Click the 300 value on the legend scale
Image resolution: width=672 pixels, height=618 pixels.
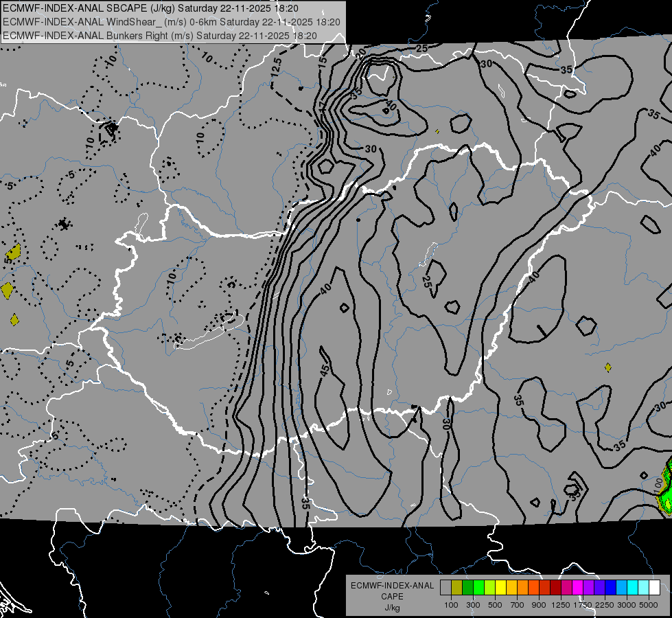point(473,605)
